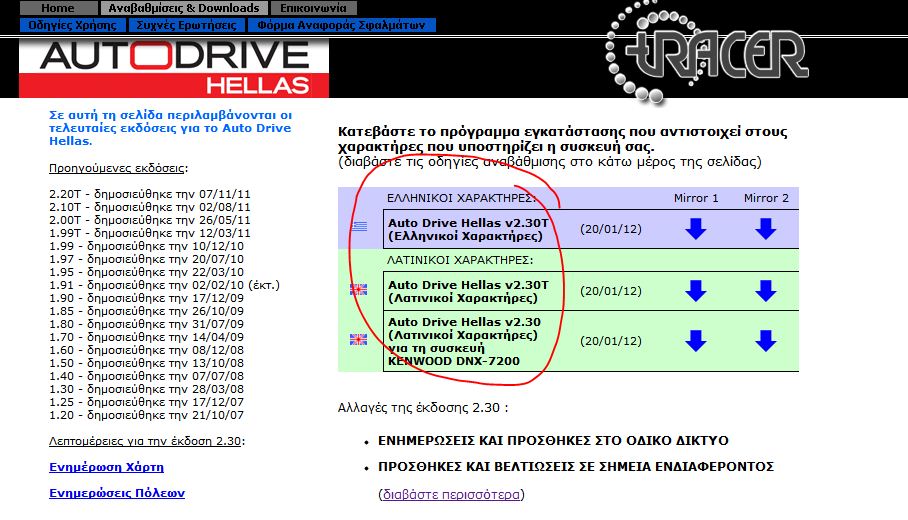Click 1.60 release entry dated 08/12/08

tap(146, 350)
